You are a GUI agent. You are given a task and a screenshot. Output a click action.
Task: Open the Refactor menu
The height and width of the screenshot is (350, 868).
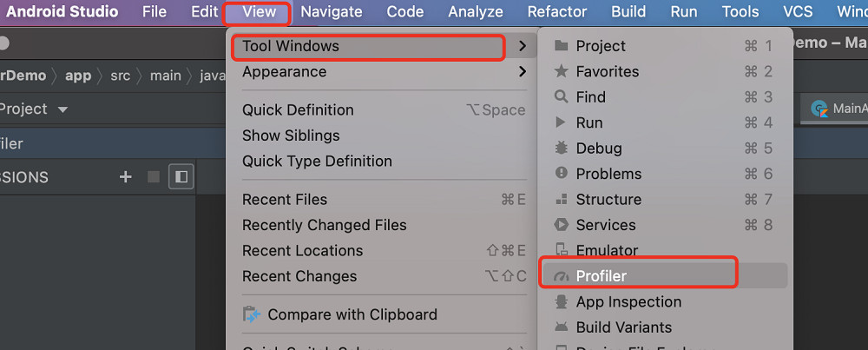tap(557, 11)
